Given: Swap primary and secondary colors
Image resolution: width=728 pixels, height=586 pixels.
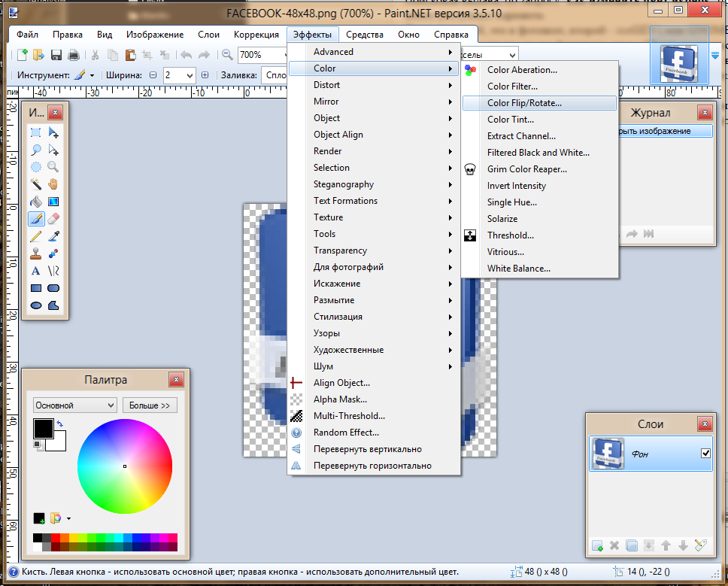Looking at the screenshot, I should pos(60,424).
